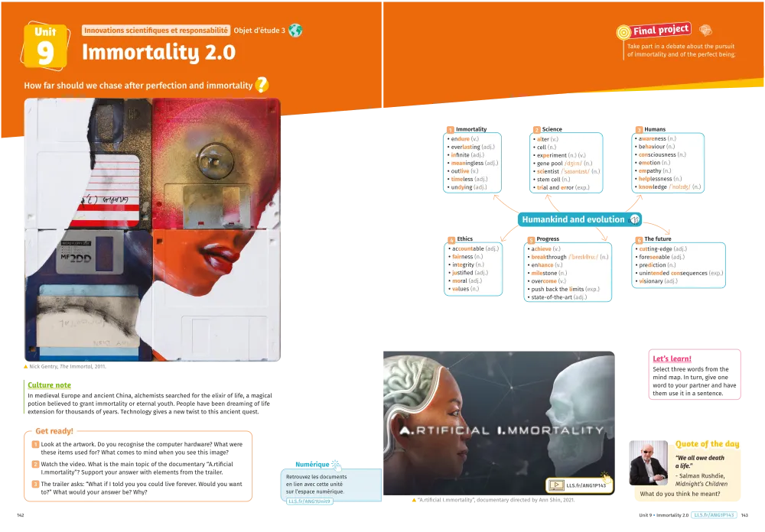Click the number 3 vocabulary box badge

[x=639, y=128]
